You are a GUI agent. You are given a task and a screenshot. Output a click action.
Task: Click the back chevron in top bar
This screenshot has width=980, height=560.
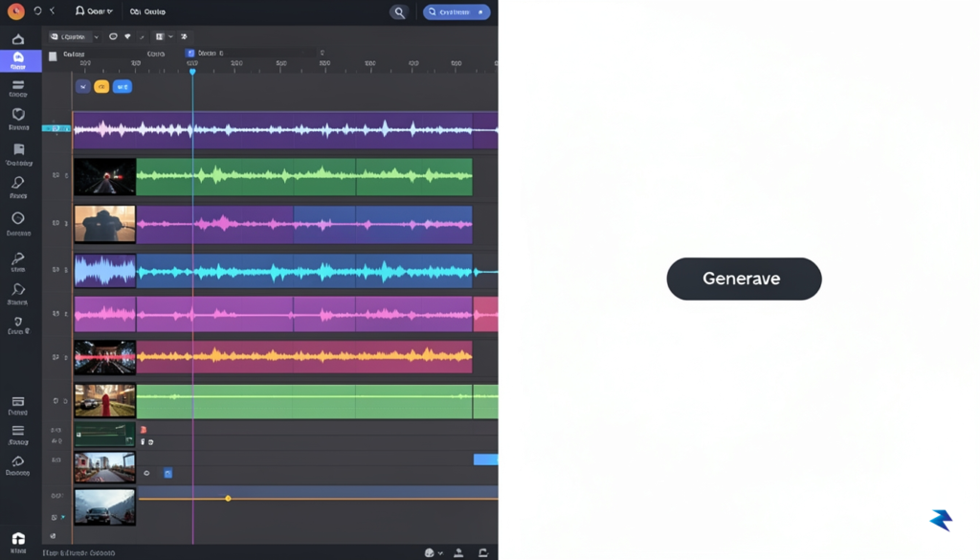pyautogui.click(x=53, y=11)
